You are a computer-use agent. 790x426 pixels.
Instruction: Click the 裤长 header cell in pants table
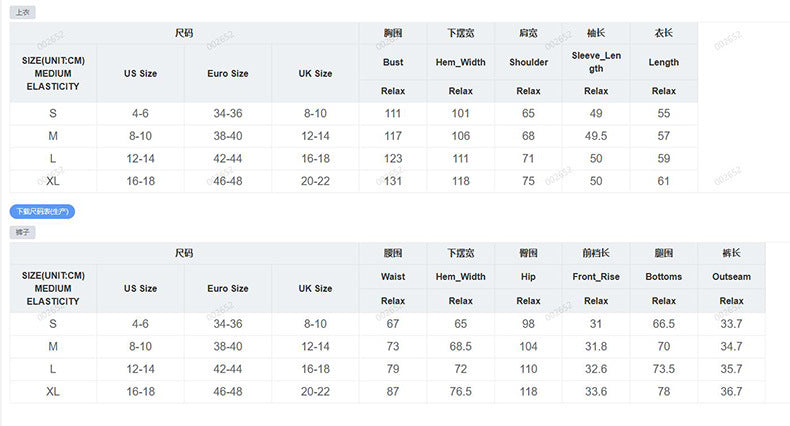(x=731, y=253)
